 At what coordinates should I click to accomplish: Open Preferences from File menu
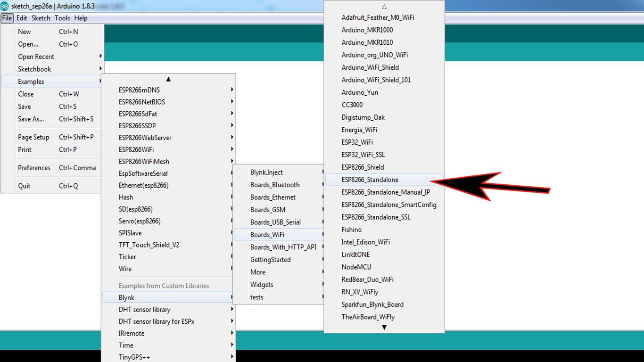point(52,168)
